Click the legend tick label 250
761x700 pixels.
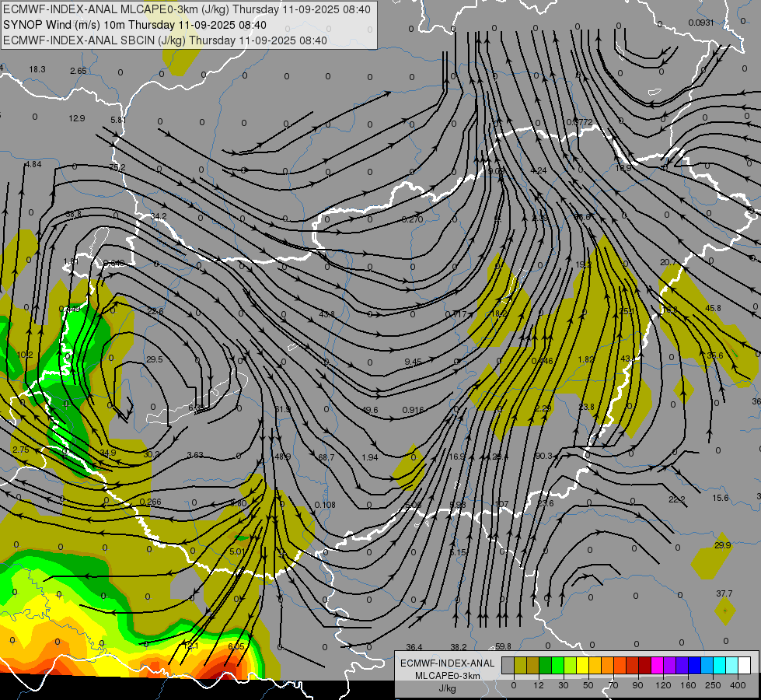713,685
